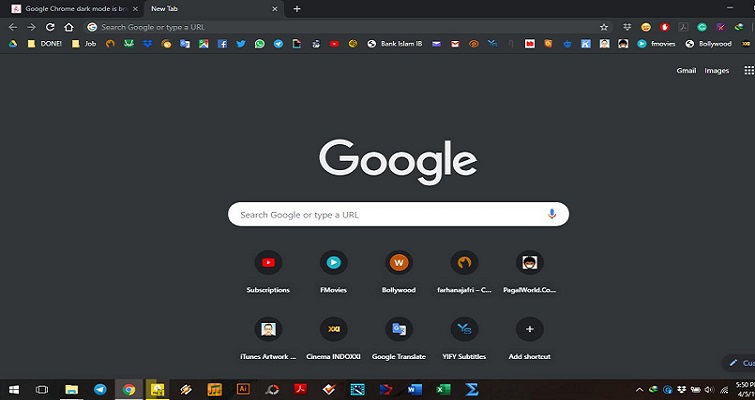Click the Add shortcut tile
The height and width of the screenshot is (400, 755).
pos(529,329)
